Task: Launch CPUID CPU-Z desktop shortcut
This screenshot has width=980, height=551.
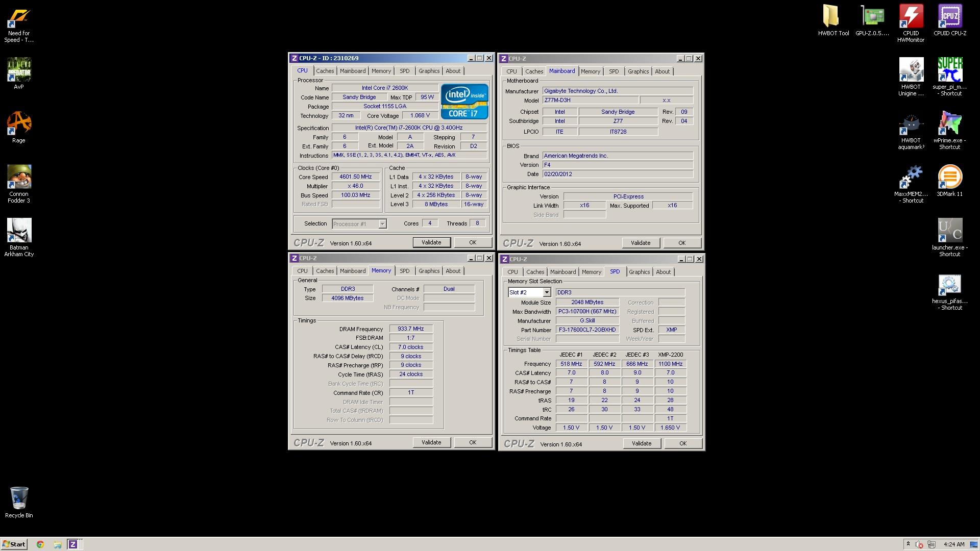Action: [950, 20]
